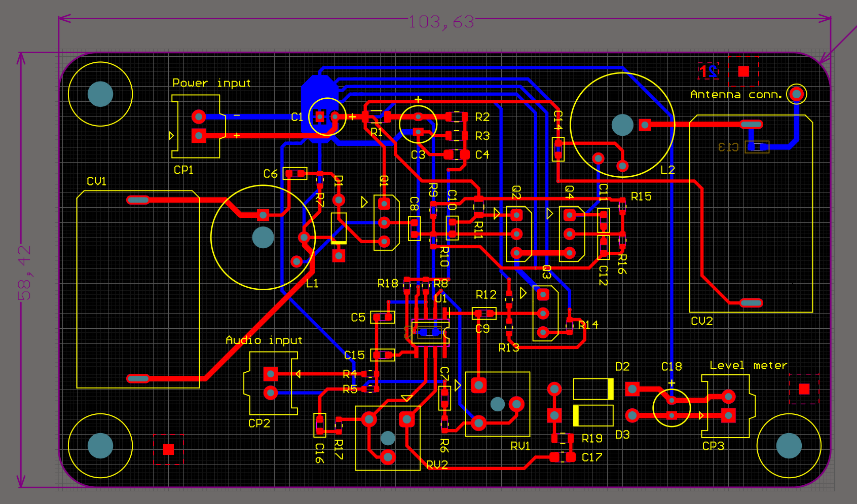Viewport: 857px width, 504px height.
Task: Click the C9 capacitor designator
Action: 482,329
